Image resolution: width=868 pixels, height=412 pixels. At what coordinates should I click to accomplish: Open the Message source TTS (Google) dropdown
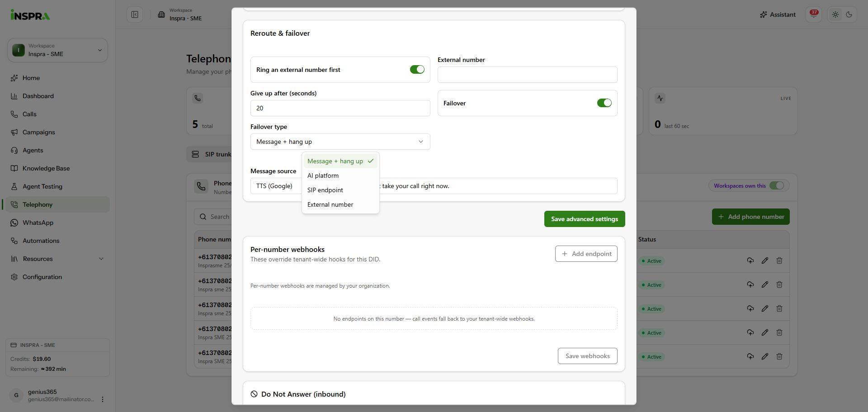(x=276, y=186)
